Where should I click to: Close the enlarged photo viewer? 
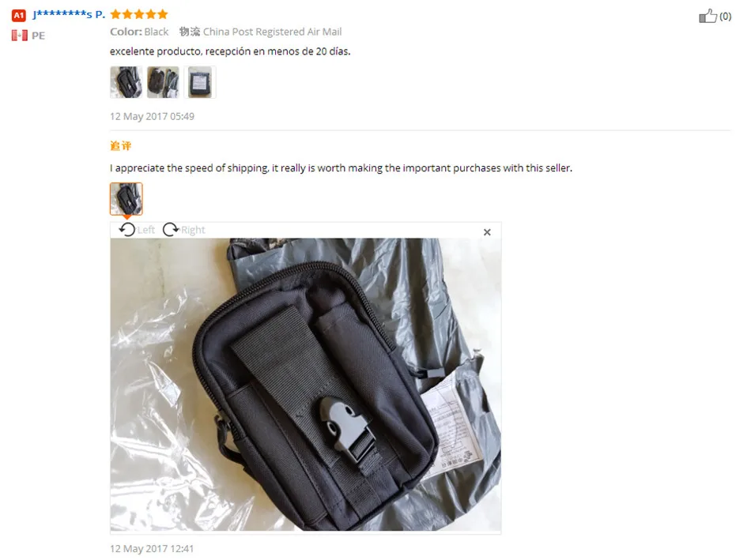coord(487,232)
